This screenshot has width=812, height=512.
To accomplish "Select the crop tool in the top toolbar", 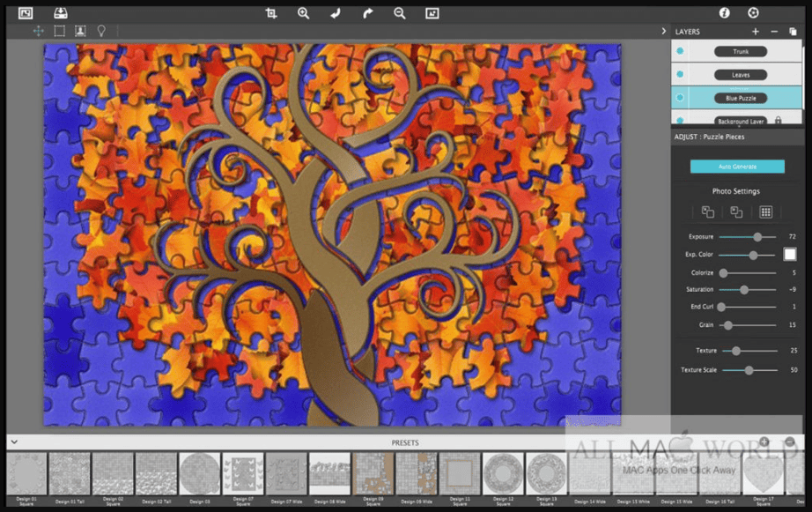I will point(271,13).
